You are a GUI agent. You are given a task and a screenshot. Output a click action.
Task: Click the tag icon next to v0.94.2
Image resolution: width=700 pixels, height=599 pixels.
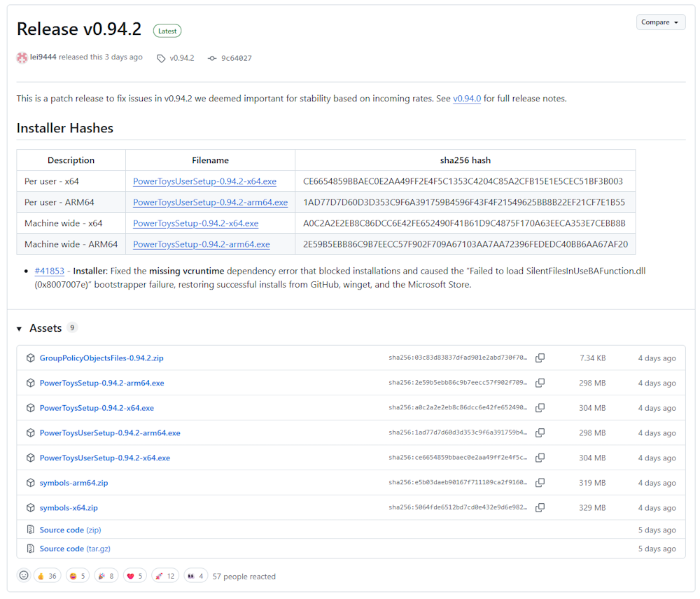tap(161, 59)
